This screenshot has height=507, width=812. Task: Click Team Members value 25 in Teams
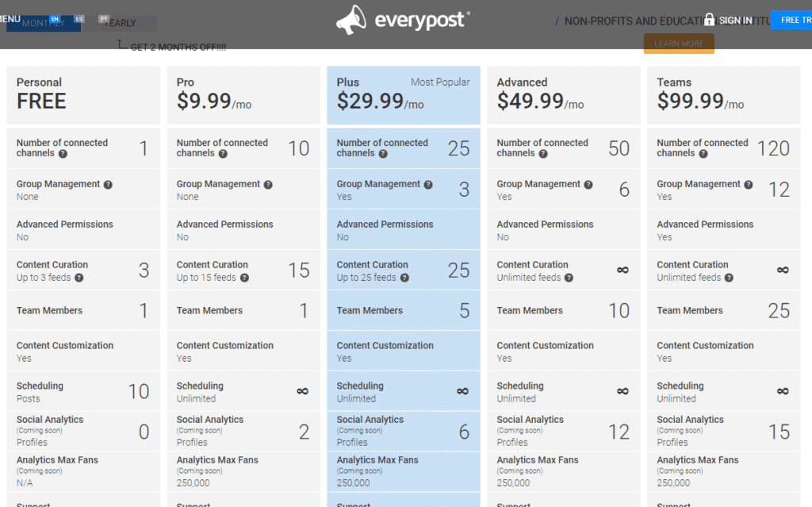779,310
